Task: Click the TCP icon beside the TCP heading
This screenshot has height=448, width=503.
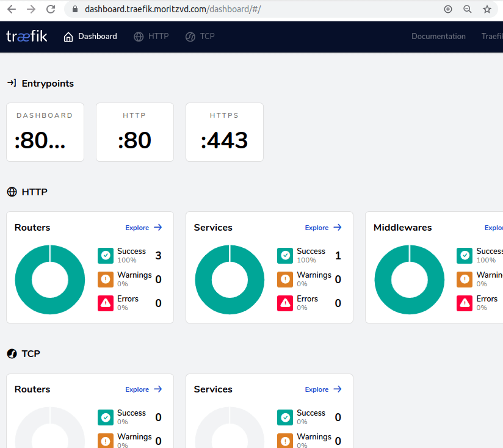Action: [x=11, y=353]
